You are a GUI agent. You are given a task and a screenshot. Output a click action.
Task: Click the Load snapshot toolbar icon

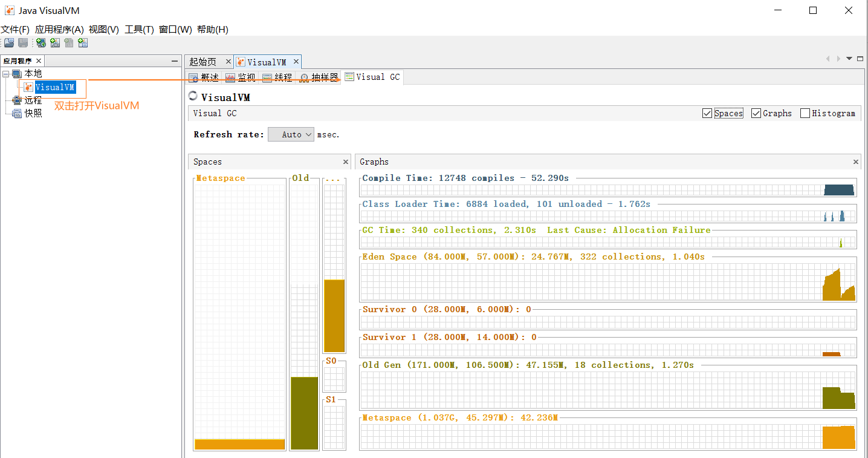pos(9,43)
